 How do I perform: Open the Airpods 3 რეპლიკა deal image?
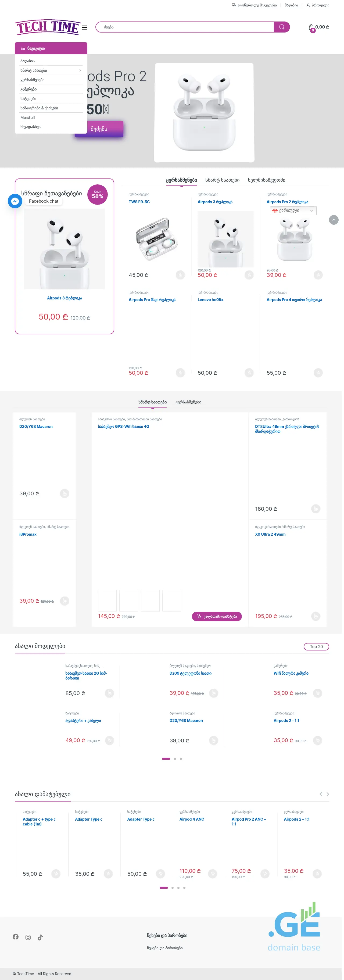pyautogui.click(x=64, y=249)
